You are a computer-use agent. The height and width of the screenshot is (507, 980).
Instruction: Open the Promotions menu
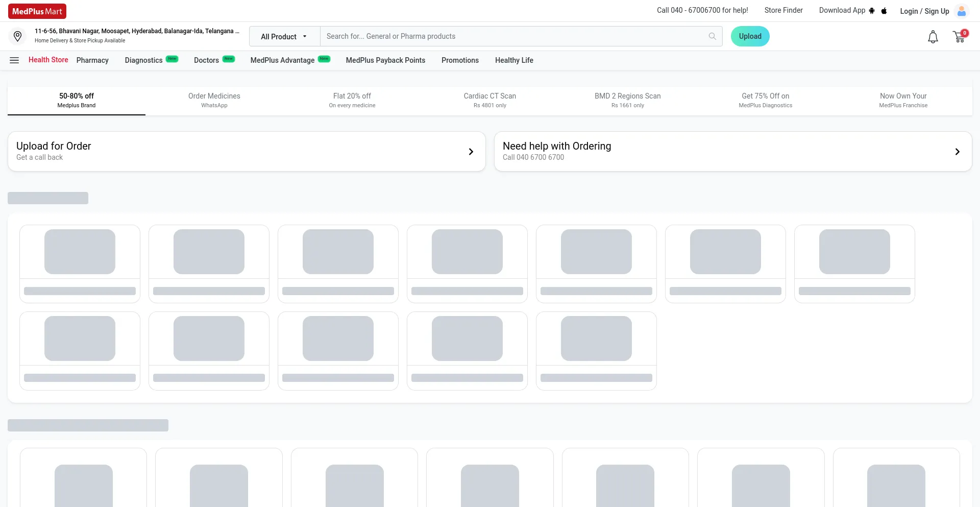[460, 60]
